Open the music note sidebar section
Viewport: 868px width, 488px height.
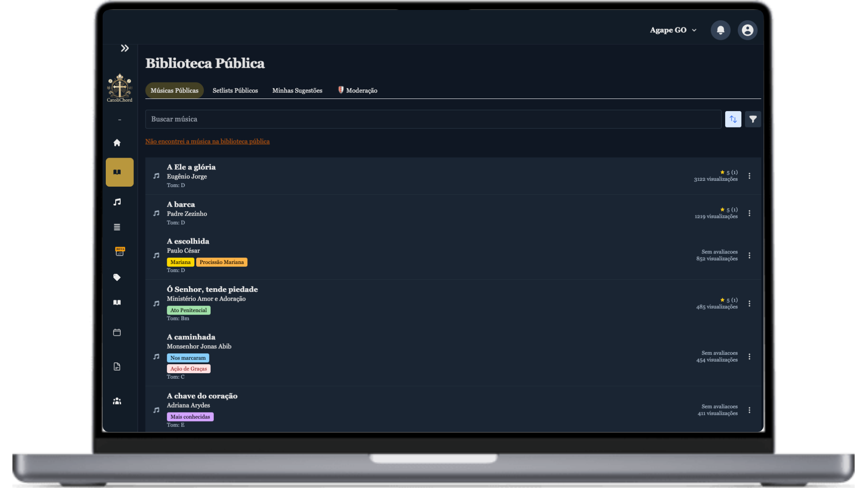[x=117, y=202]
